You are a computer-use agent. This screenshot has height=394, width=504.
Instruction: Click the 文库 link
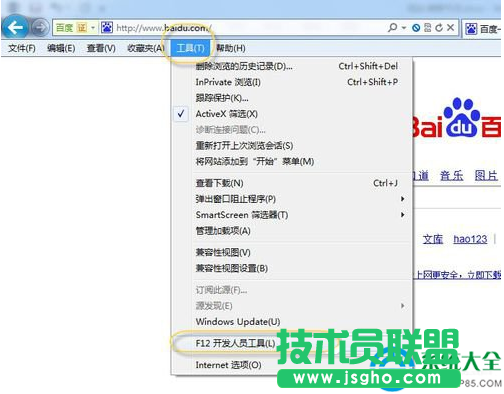point(433,239)
